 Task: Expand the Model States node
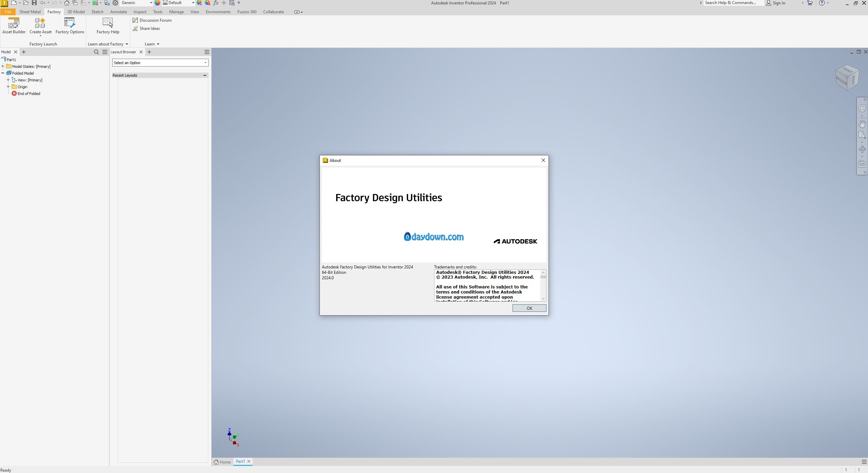click(x=3, y=67)
